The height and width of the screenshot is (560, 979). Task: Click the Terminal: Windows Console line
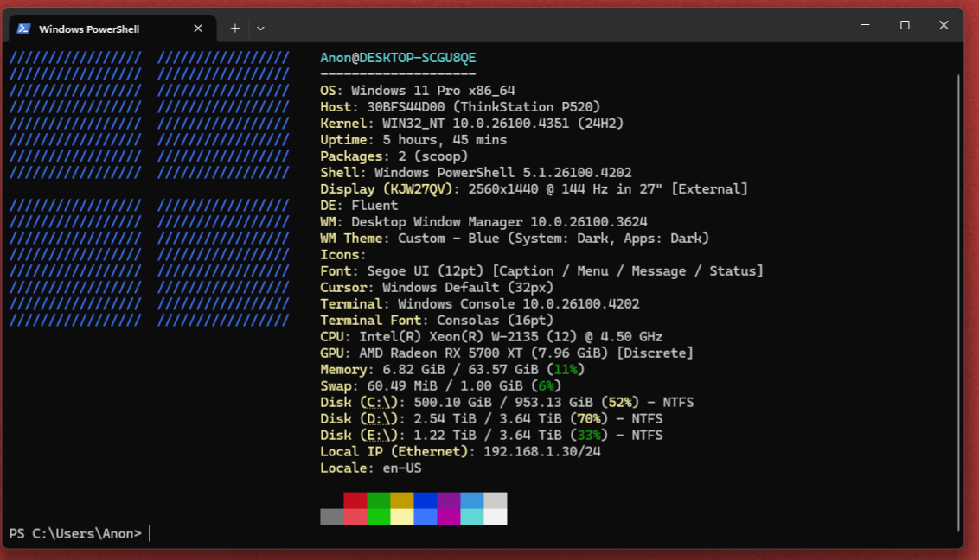coord(479,304)
